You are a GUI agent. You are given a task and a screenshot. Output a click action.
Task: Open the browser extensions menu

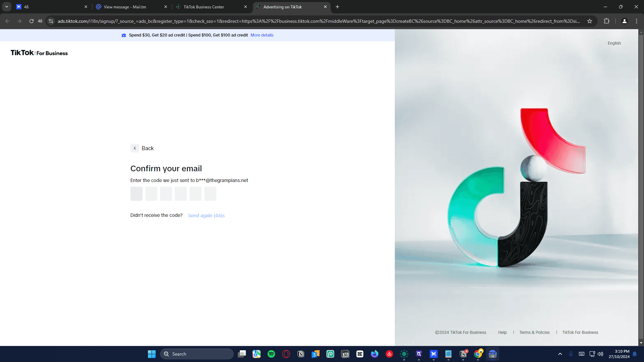(x=606, y=21)
